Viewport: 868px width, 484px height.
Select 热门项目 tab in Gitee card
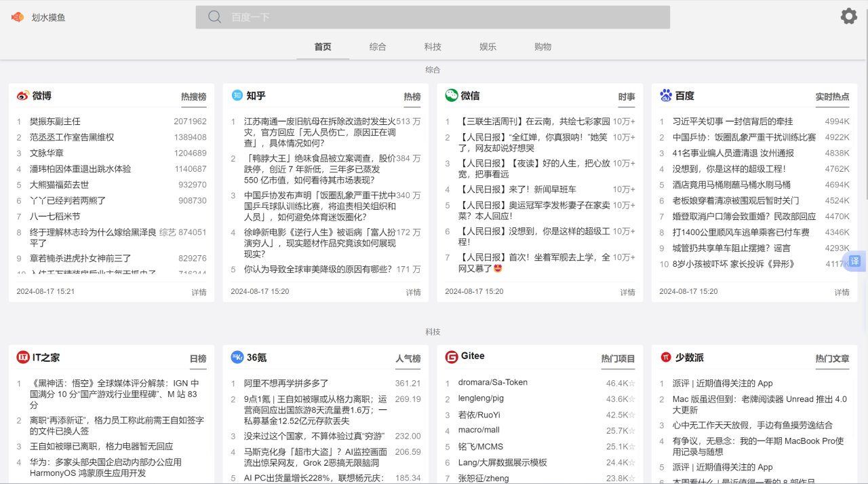coord(618,358)
